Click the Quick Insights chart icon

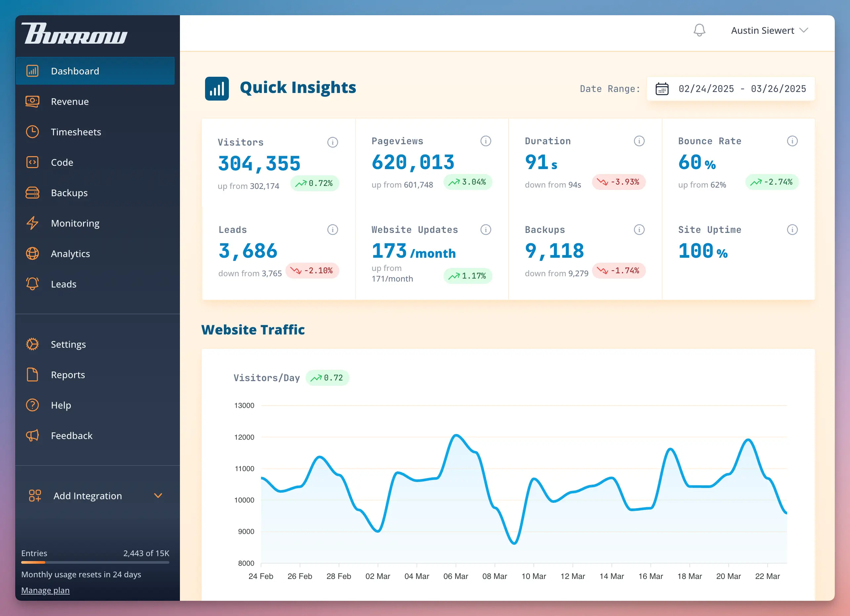click(217, 88)
